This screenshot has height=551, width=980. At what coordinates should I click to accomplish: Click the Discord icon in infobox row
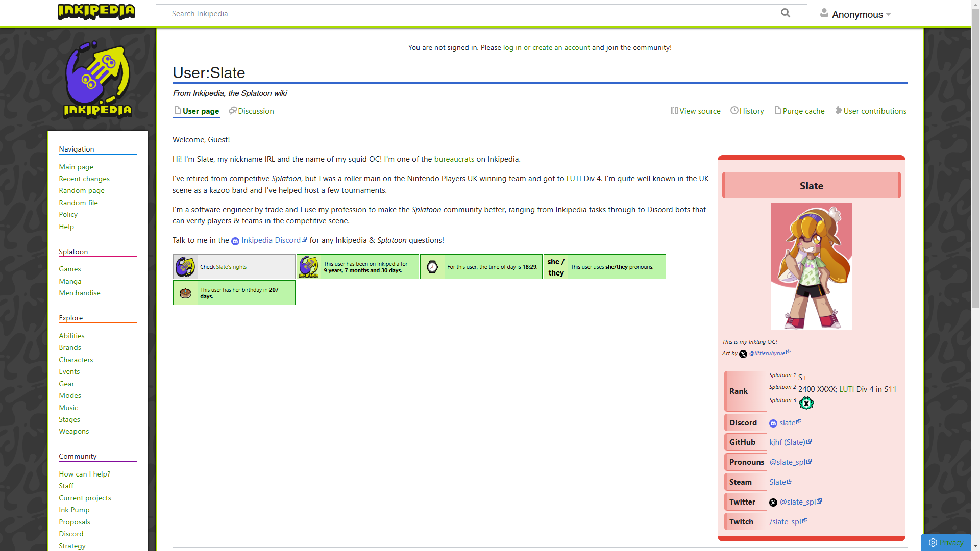(773, 423)
